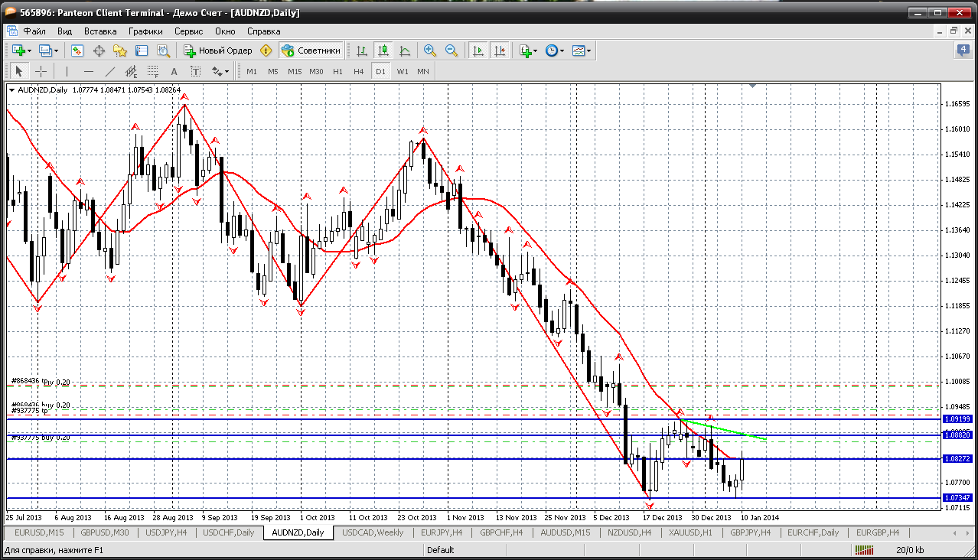Click the zoom out magnifier icon
978x560 pixels.
click(452, 50)
